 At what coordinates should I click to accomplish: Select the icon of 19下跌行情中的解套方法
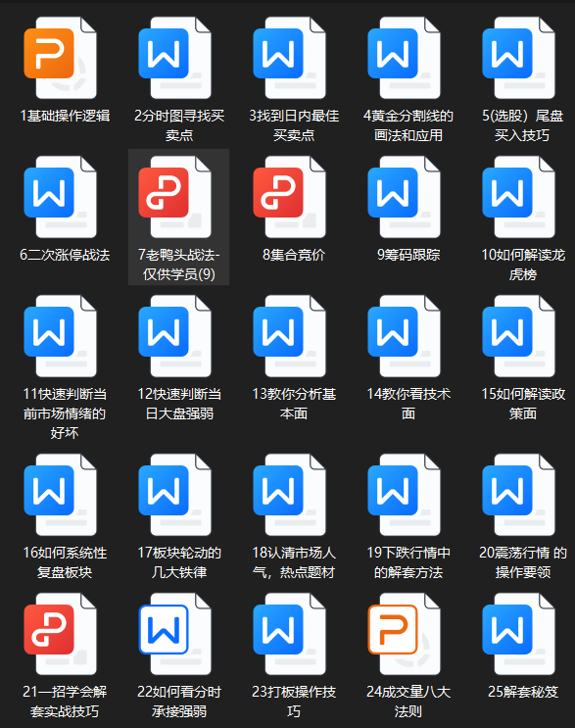click(405, 495)
